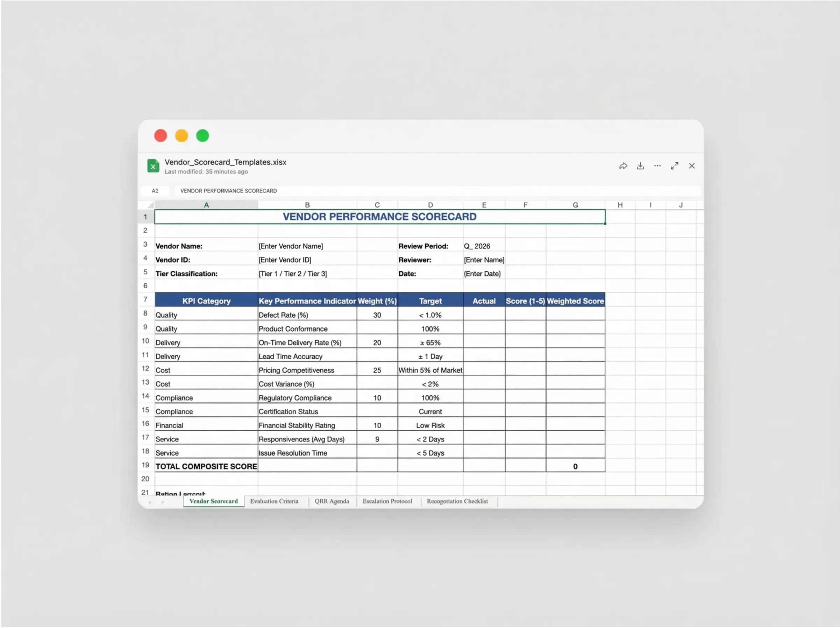Click the Total Composite Score value cell
The width and height of the screenshot is (840, 628).
tap(575, 466)
